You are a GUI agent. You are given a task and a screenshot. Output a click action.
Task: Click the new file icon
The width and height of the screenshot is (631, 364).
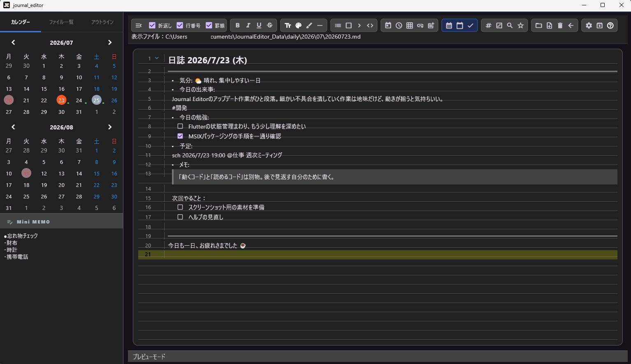click(549, 25)
